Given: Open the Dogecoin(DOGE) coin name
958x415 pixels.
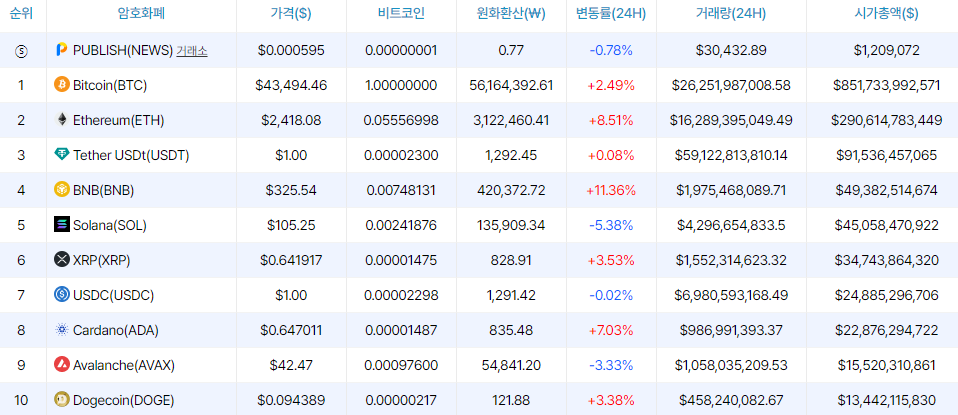Looking at the screenshot, I should pos(123,401).
